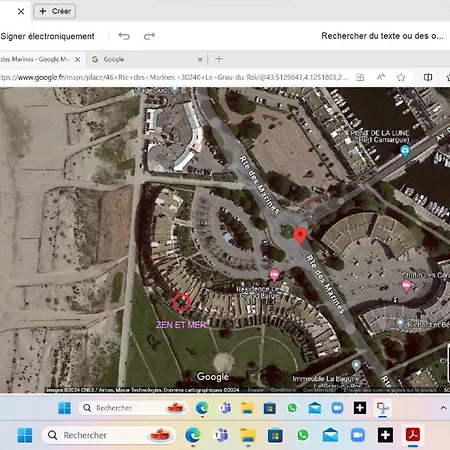Click the Rechercher du texte search field
450x450 pixels.
coord(382,36)
